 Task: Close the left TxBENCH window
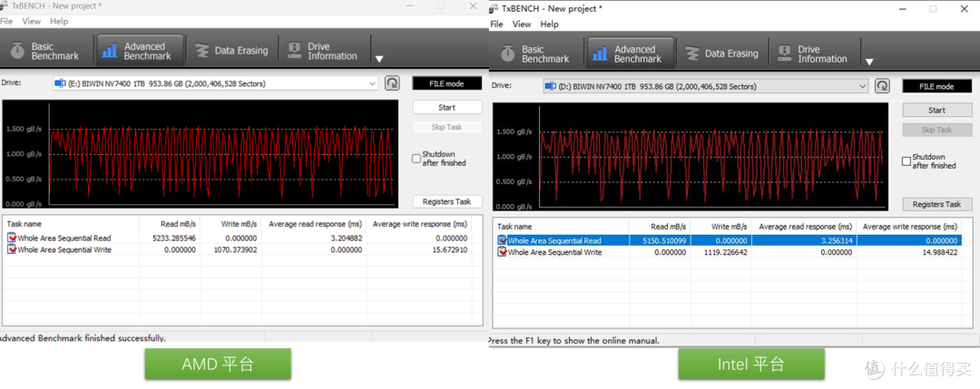pyautogui.click(x=473, y=5)
